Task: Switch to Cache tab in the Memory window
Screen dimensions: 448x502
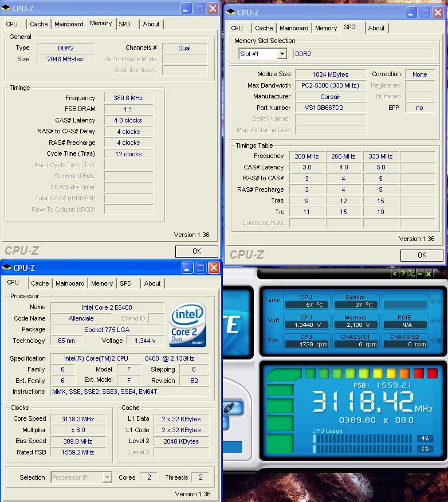Action: [39, 24]
